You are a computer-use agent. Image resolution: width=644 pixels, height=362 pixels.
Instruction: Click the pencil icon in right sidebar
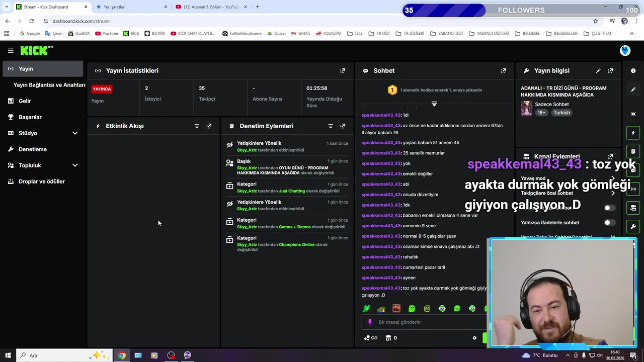click(x=633, y=89)
